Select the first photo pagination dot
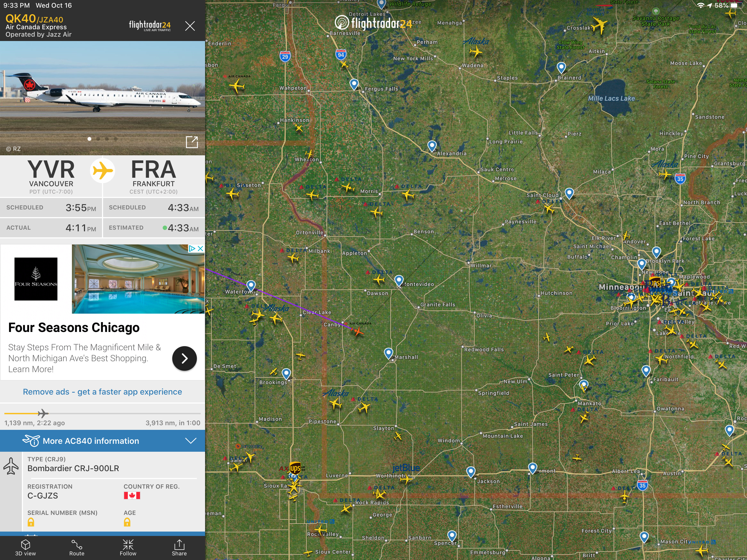Screen dimensions: 747x560 pos(89,139)
